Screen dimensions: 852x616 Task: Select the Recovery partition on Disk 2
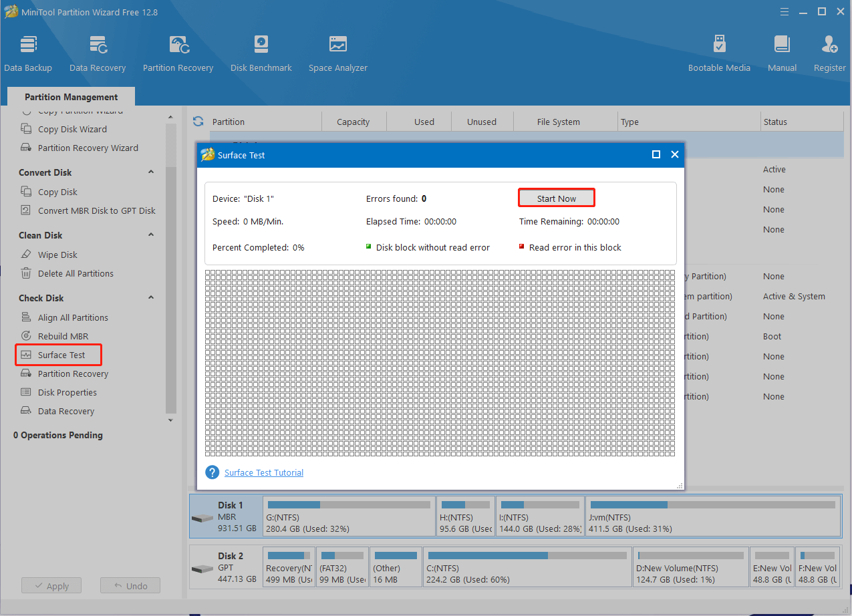289,567
